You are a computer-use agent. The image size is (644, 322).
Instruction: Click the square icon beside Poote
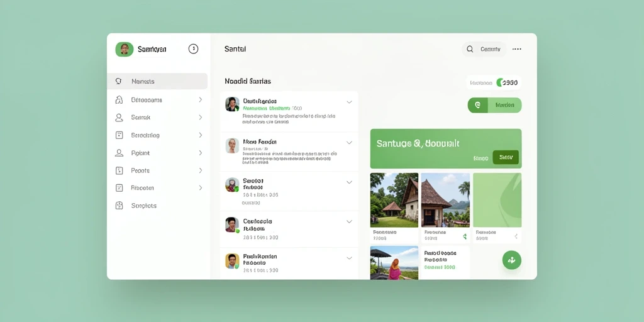119,170
